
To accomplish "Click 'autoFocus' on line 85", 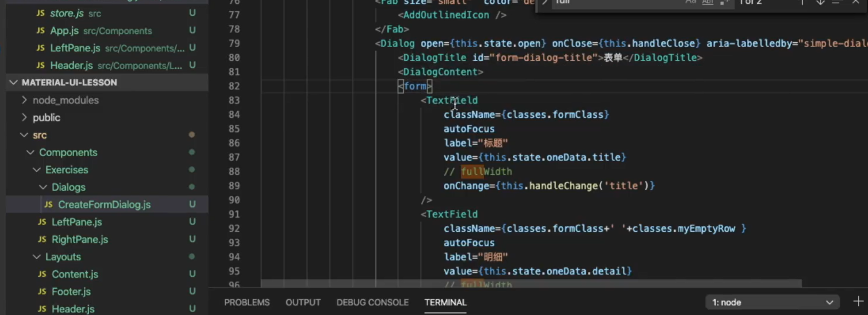I will pyautogui.click(x=469, y=129).
